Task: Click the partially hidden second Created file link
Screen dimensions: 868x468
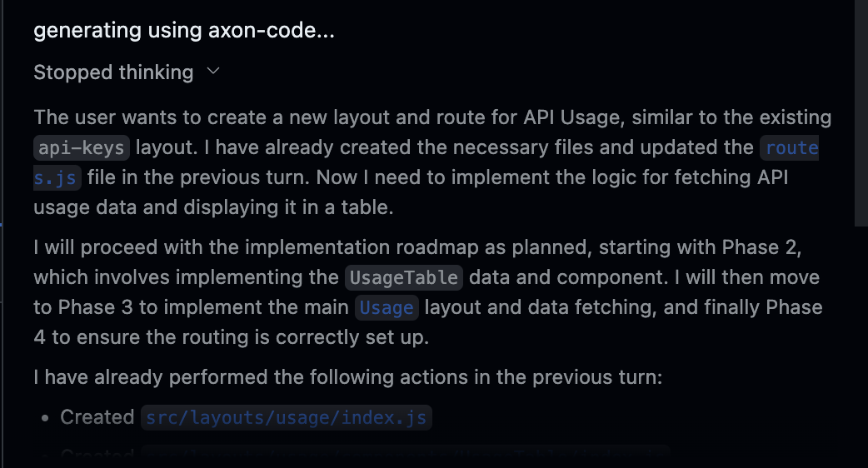Action: [x=405, y=455]
